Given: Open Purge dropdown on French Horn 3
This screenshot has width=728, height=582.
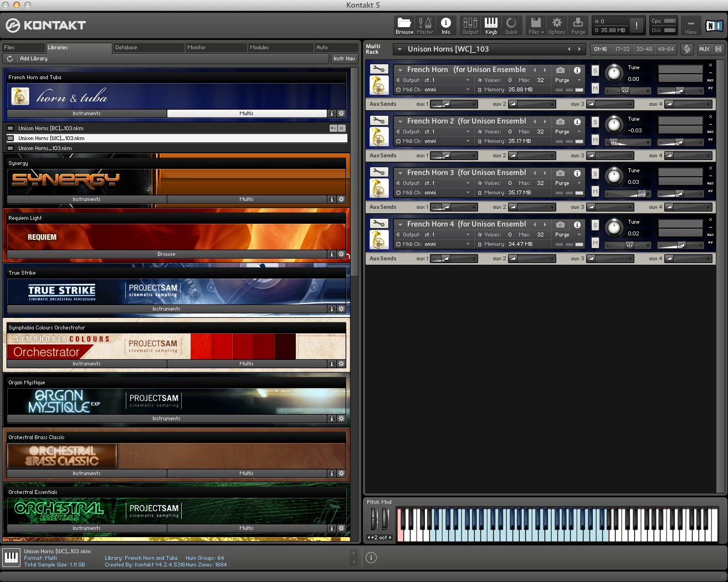Looking at the screenshot, I should coord(568,183).
